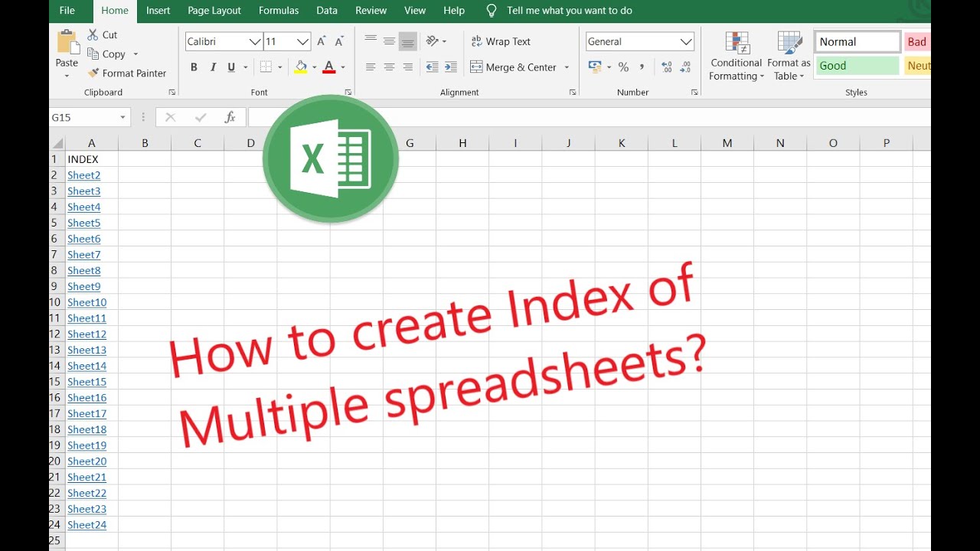Apply yellow fill color bucket
Image resolution: width=980 pixels, height=551 pixels.
point(301,67)
